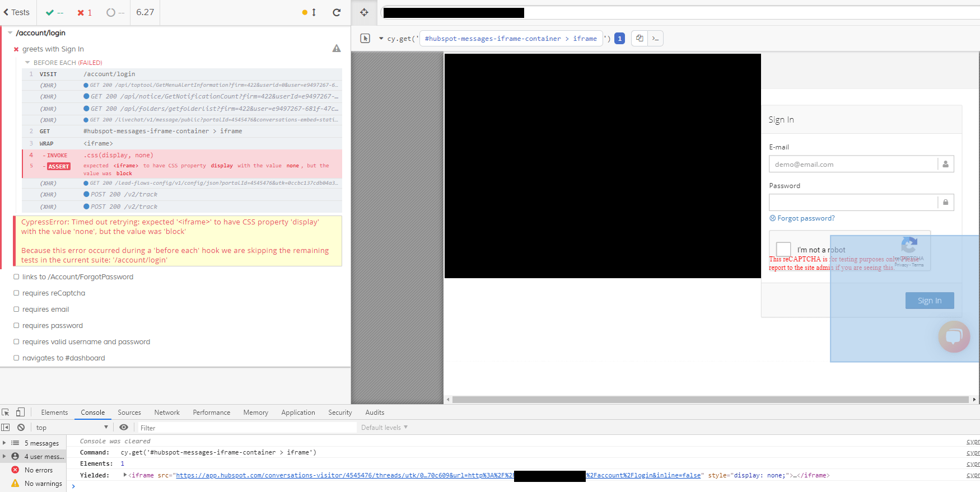Switch to the Security tab
Viewport: 980px width, 492px height.
tap(340, 413)
